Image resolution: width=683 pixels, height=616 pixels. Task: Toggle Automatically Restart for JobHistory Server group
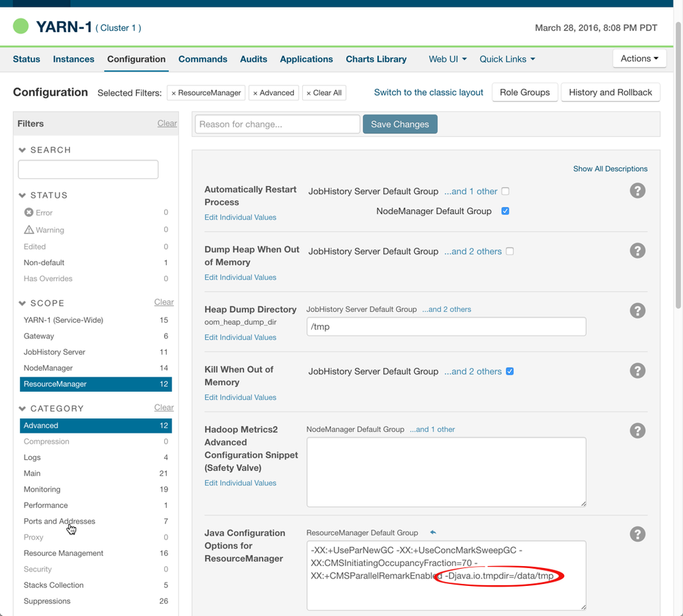(x=505, y=191)
